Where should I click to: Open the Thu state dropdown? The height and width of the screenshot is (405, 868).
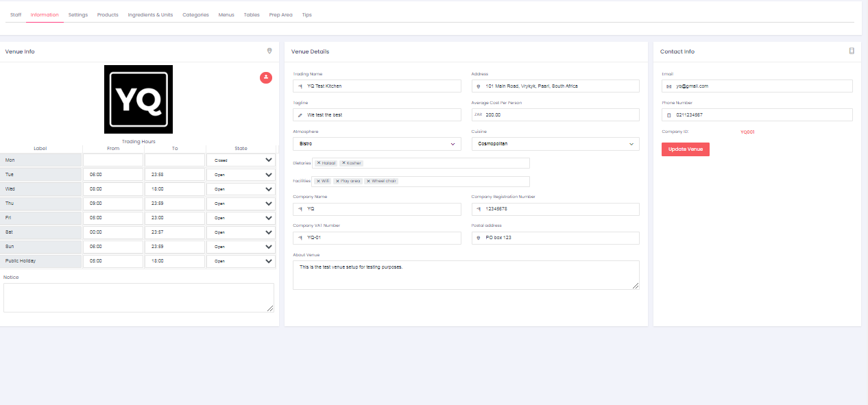coord(242,203)
